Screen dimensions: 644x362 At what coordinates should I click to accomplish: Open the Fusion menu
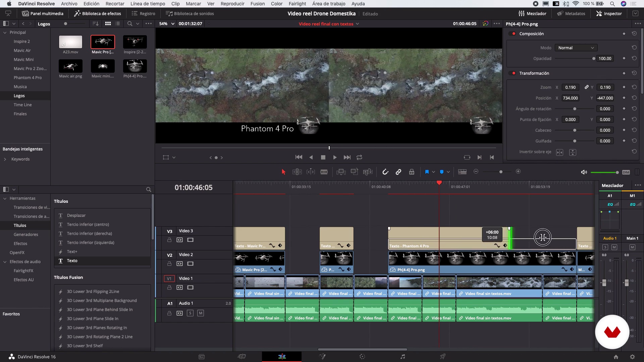[257, 4]
